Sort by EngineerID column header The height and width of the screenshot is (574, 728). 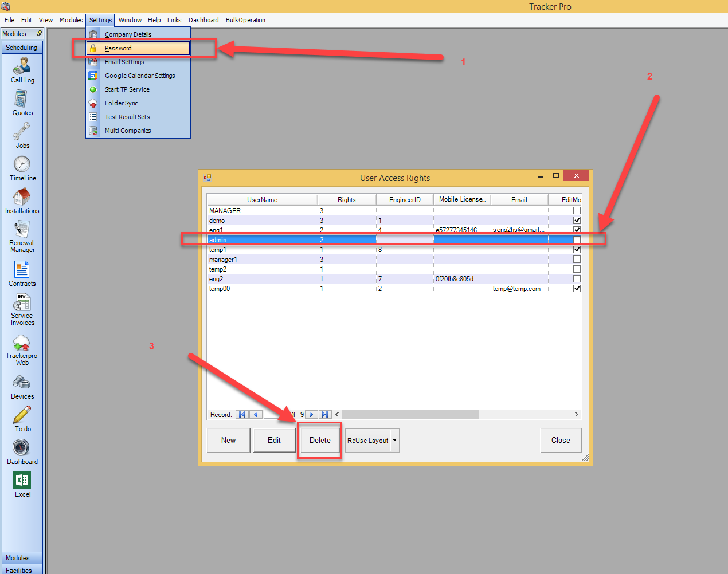(405, 200)
